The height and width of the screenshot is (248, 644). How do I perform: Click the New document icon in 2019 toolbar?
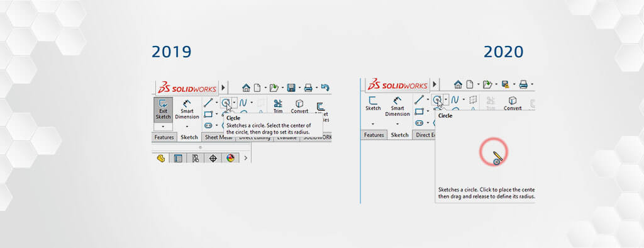tap(257, 87)
